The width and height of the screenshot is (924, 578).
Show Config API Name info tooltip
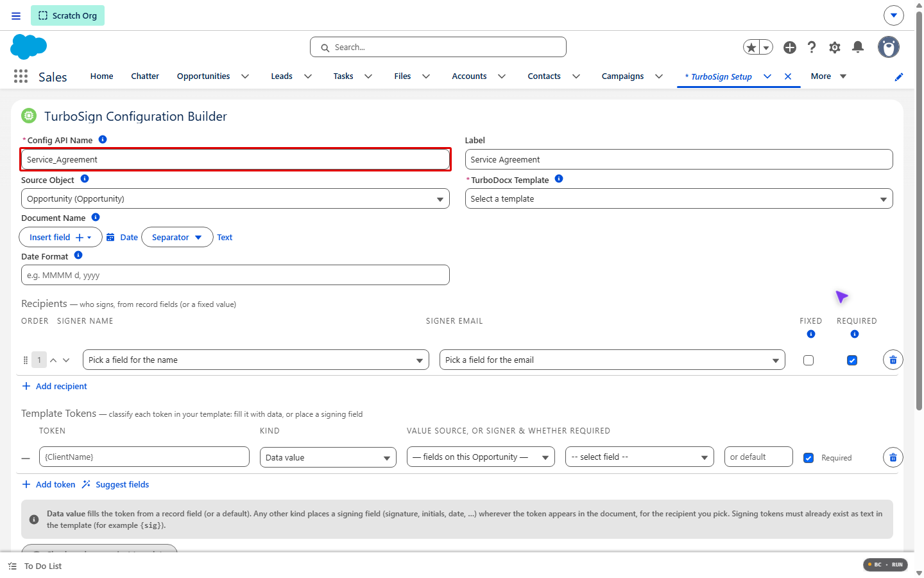(103, 139)
